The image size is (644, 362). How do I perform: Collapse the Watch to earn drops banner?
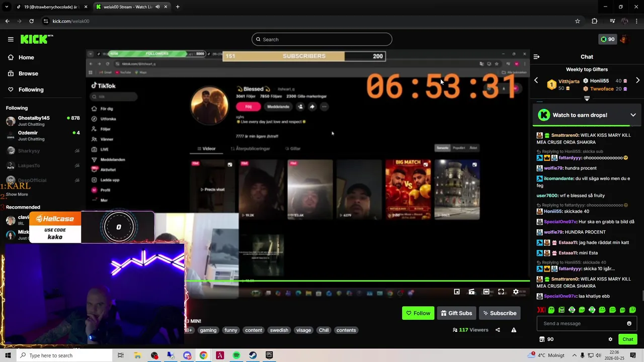[x=633, y=115]
